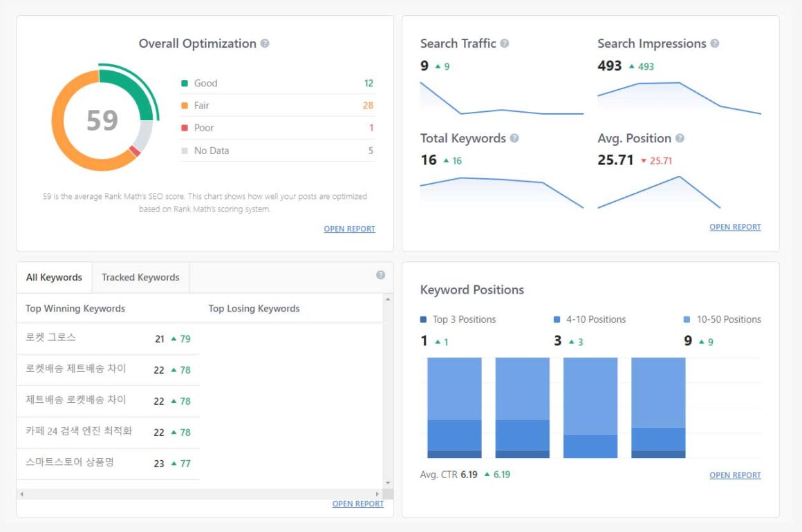802x532 pixels.
Task: Open report below the keywords table
Action: click(x=357, y=504)
